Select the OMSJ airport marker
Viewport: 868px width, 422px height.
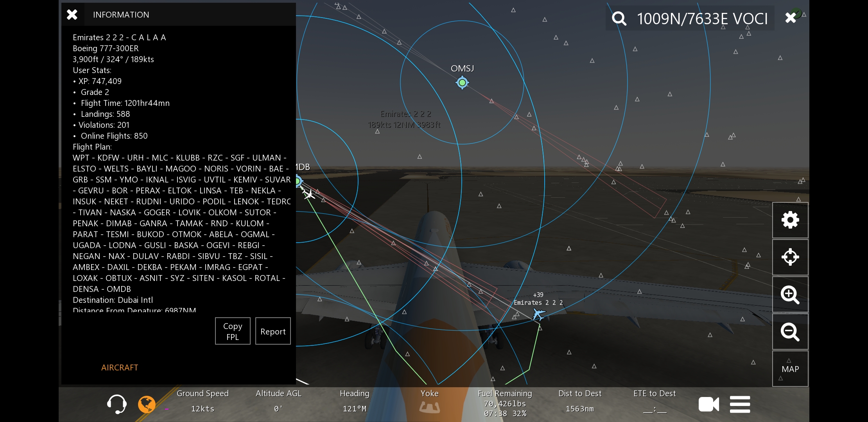click(x=462, y=82)
